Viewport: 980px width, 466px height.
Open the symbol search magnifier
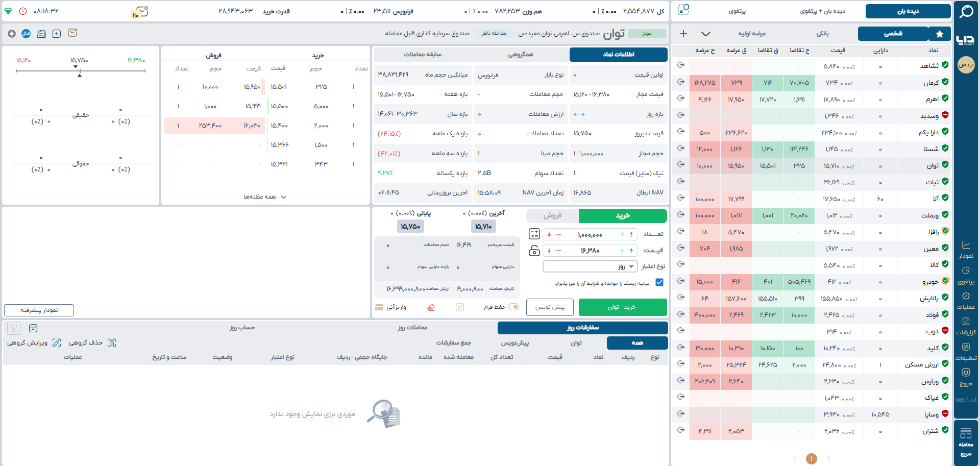[x=966, y=11]
